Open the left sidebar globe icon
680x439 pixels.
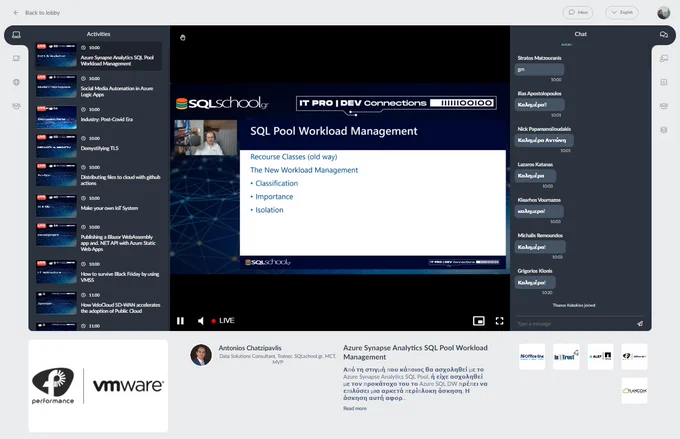[16, 82]
